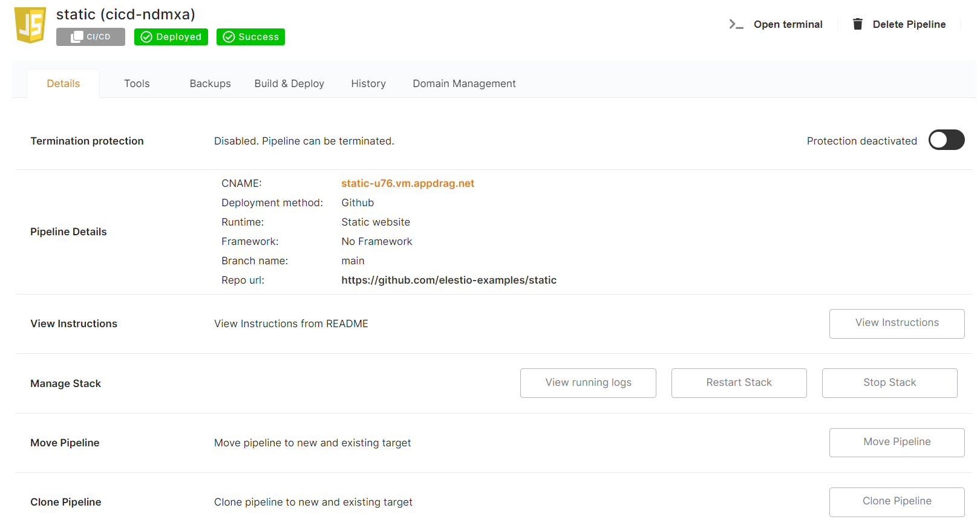Viewport: 980px width, 531px height.
Task: Click the Deployed status checkmark icon
Action: pos(146,37)
